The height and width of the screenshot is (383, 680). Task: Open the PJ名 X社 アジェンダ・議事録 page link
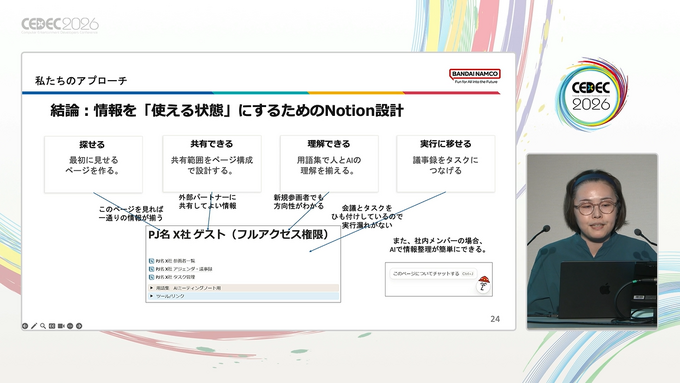[184, 269]
